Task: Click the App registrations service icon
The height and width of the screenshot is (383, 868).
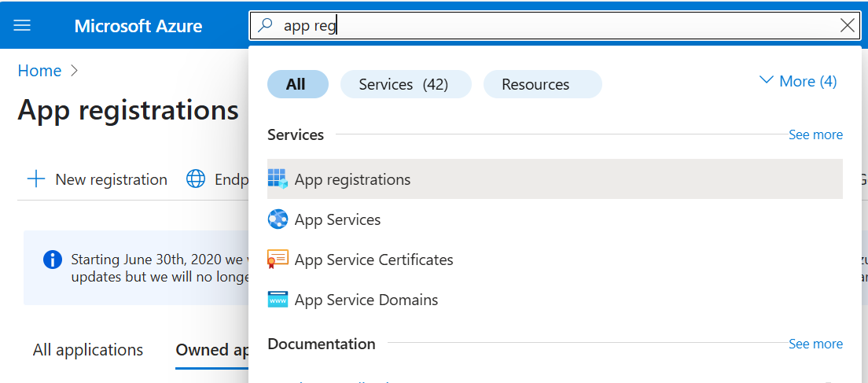Action: tap(278, 179)
